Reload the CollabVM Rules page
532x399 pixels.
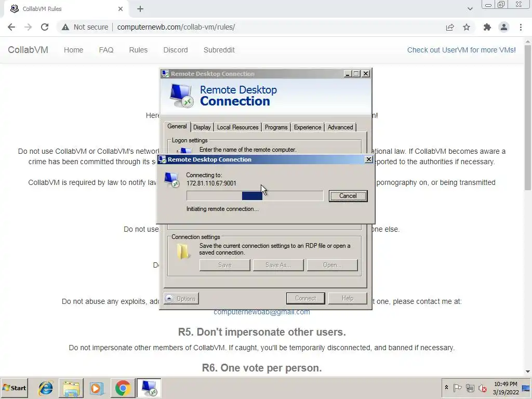coord(45,27)
